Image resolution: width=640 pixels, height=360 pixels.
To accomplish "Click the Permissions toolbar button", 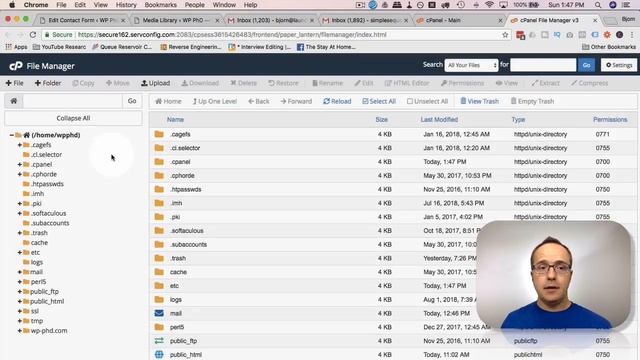I will 462,83.
